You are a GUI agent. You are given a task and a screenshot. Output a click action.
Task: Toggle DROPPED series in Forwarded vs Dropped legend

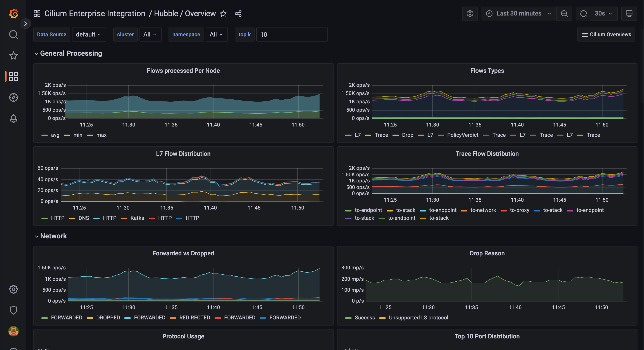[x=108, y=317]
